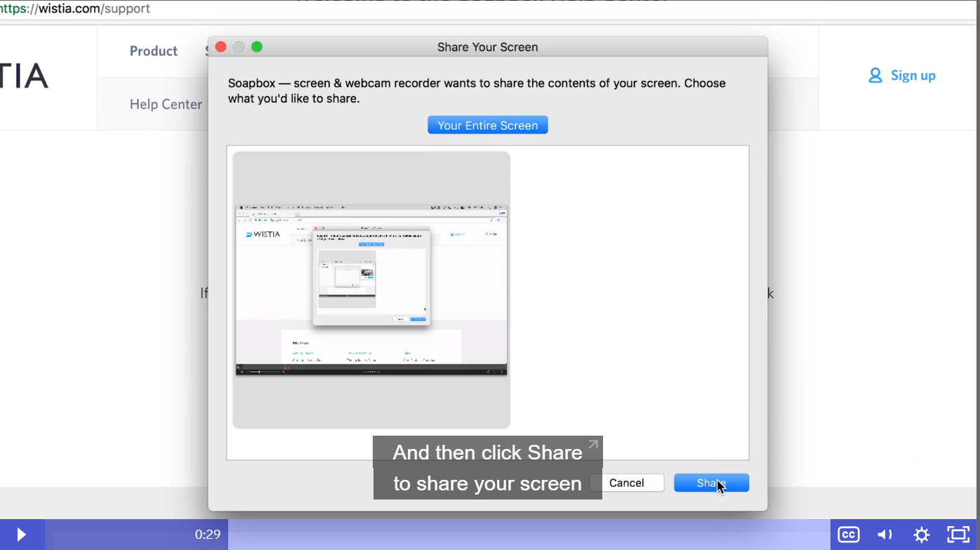This screenshot has height=550, width=980.
Task: Follow the Sign up link text
Action: pos(913,76)
